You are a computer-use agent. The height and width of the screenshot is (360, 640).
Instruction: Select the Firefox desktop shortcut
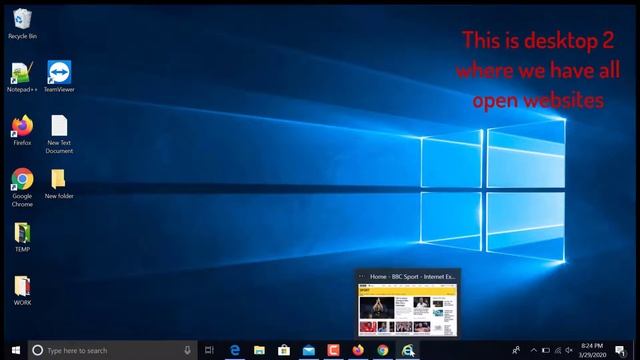click(22, 130)
